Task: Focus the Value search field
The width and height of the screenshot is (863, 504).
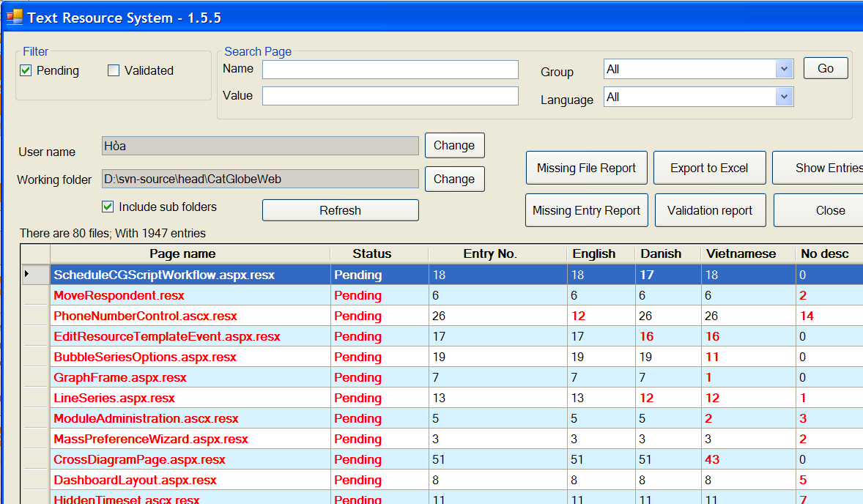Action: pos(390,96)
